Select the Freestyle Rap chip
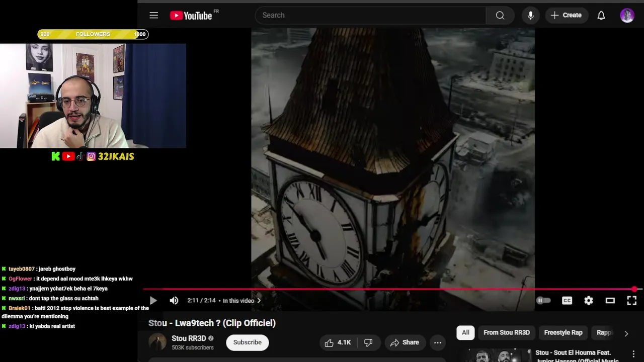 563,332
